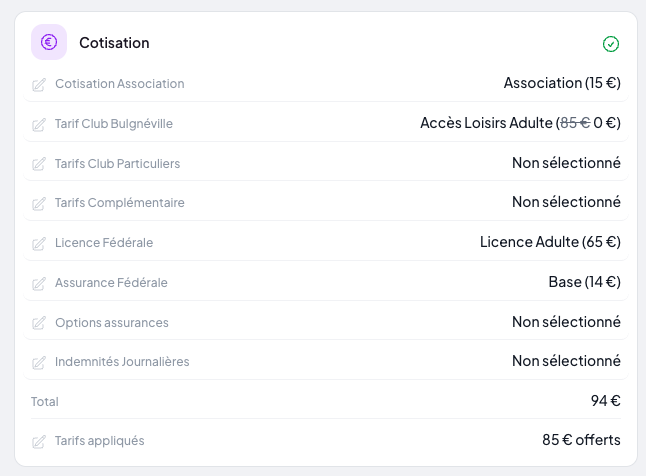The width and height of the screenshot is (646, 476).
Task: Edit Tarifs Complémentaire pencil icon
Action: click(x=39, y=204)
